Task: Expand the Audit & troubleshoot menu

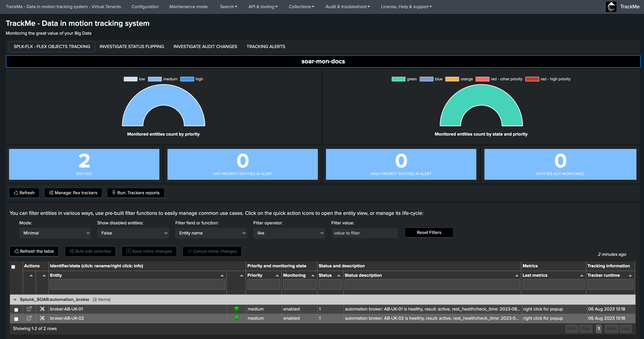Action: [347, 7]
